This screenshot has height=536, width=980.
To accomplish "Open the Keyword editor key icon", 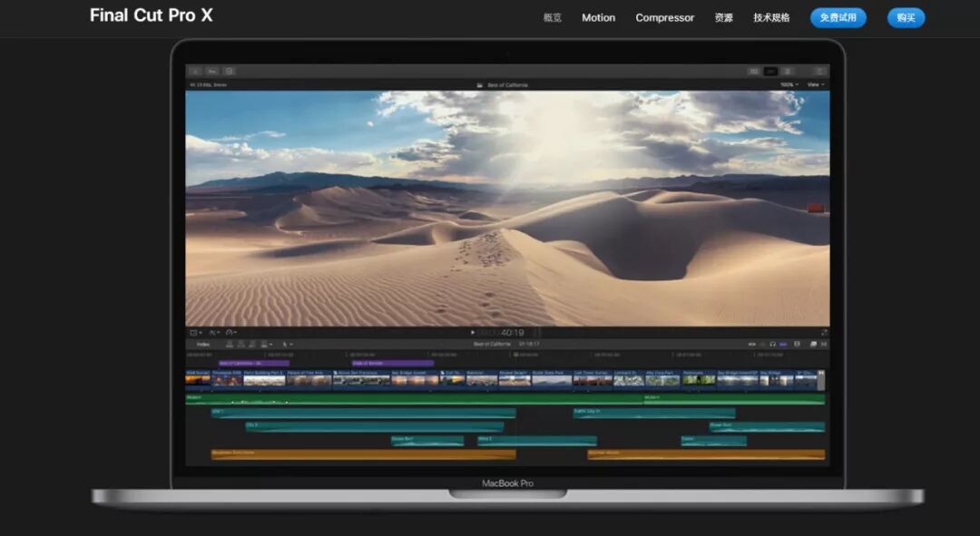I will point(212,72).
